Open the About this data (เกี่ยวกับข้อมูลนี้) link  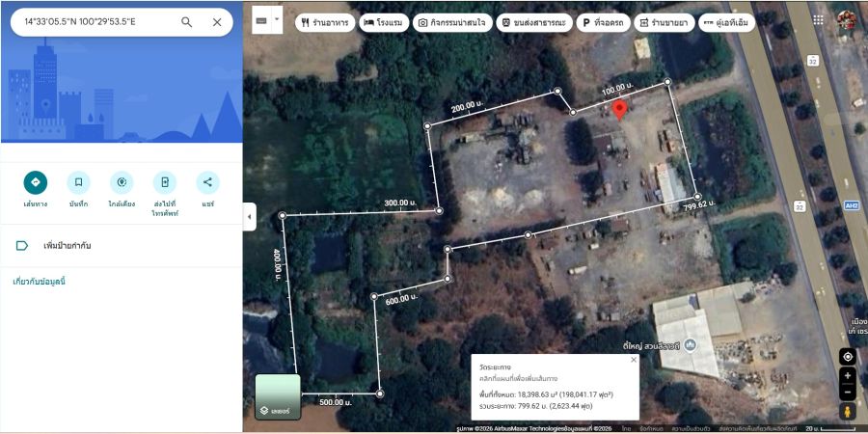pyautogui.click(x=40, y=282)
